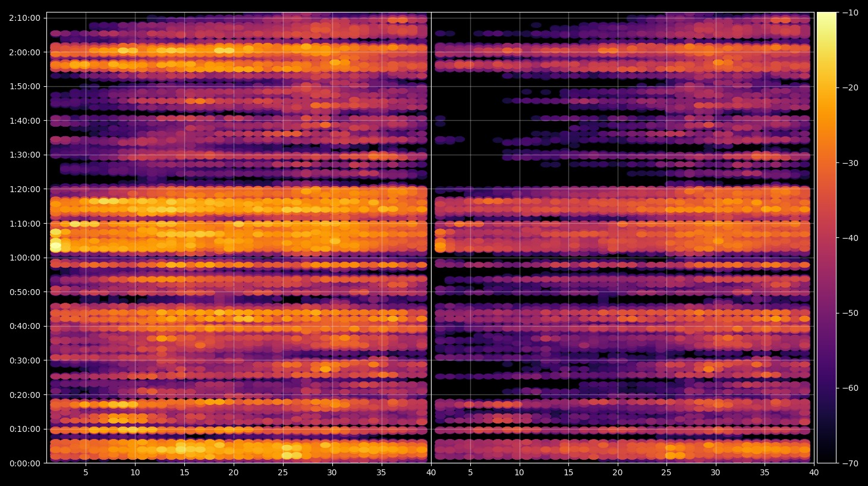Click the "1:00:00" time axis label
The image size is (868, 486).
(24, 258)
